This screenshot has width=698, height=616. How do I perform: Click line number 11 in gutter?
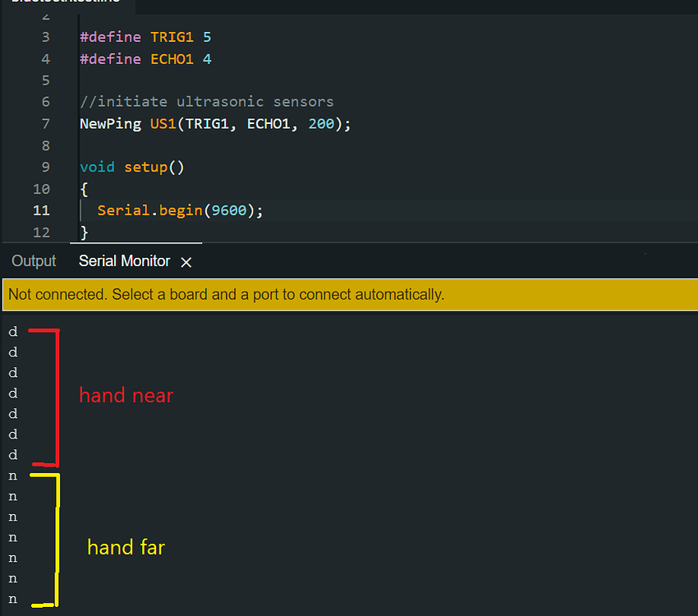coord(41,210)
